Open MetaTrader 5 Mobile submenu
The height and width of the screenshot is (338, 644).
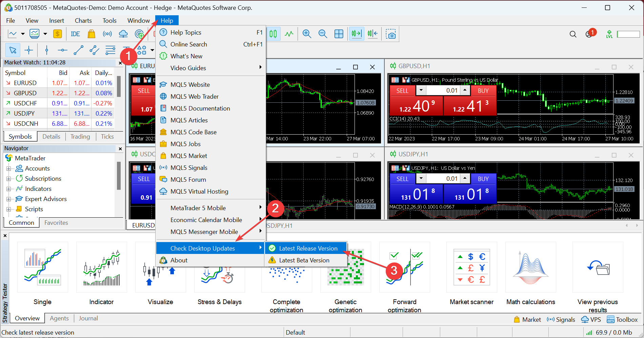210,208
